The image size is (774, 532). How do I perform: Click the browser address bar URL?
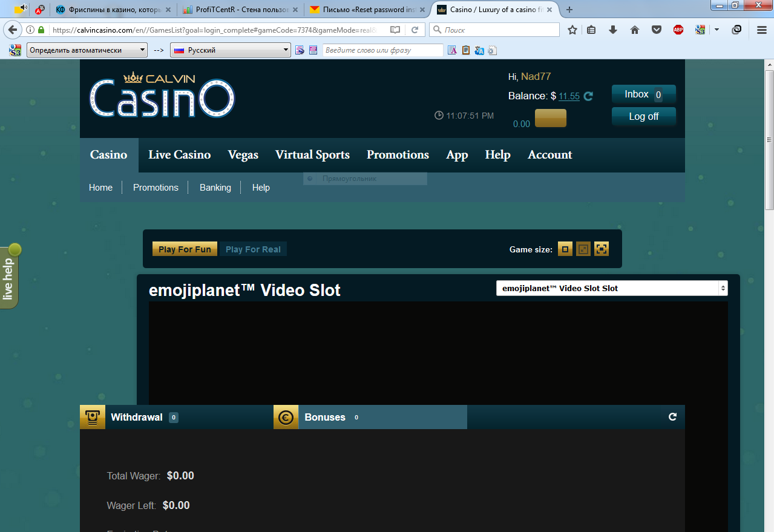click(214, 30)
